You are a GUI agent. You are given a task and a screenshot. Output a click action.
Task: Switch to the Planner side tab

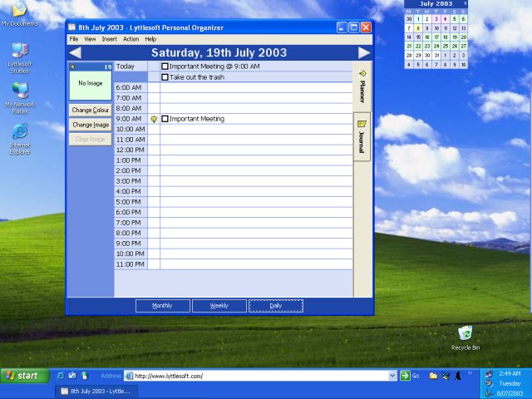pyautogui.click(x=362, y=86)
